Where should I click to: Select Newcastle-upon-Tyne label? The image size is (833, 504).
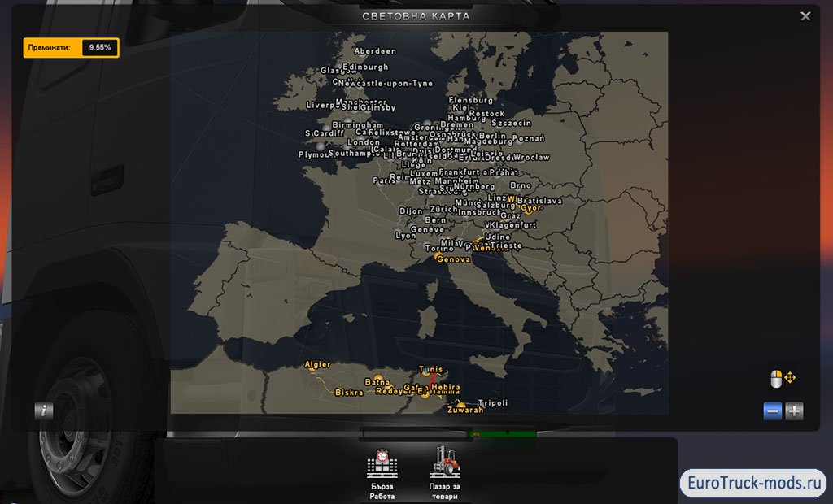tap(386, 84)
